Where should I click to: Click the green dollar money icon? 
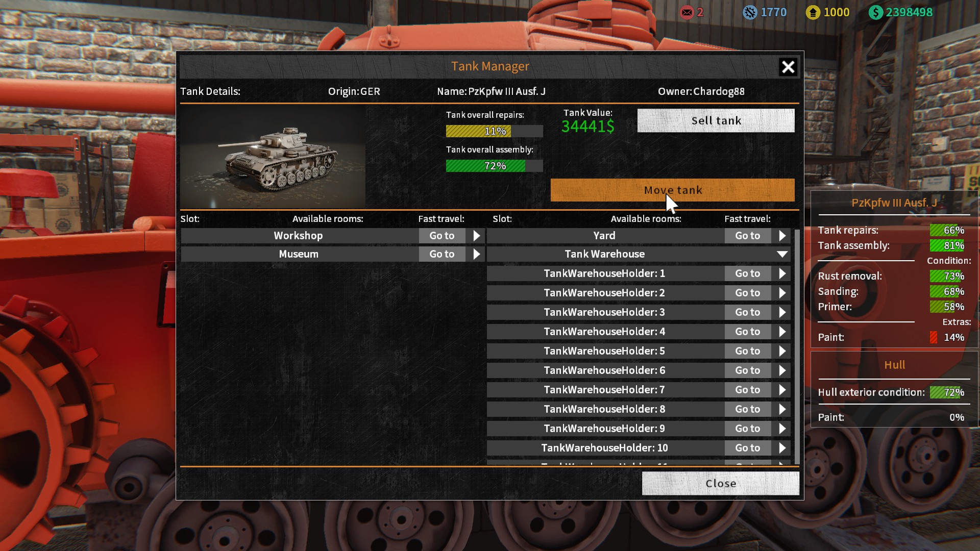click(876, 12)
